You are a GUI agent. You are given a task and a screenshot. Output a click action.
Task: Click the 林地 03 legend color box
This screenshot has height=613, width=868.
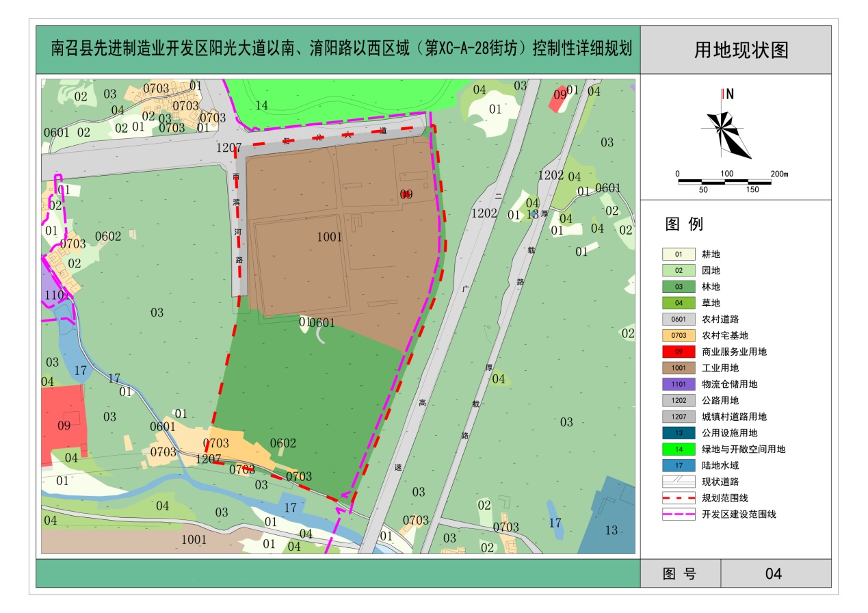coord(679,287)
